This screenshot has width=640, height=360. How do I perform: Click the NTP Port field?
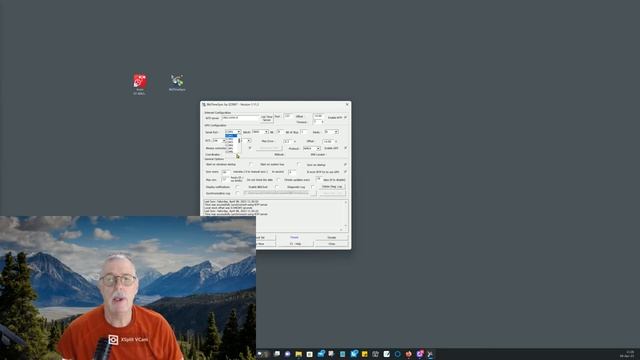(288, 116)
